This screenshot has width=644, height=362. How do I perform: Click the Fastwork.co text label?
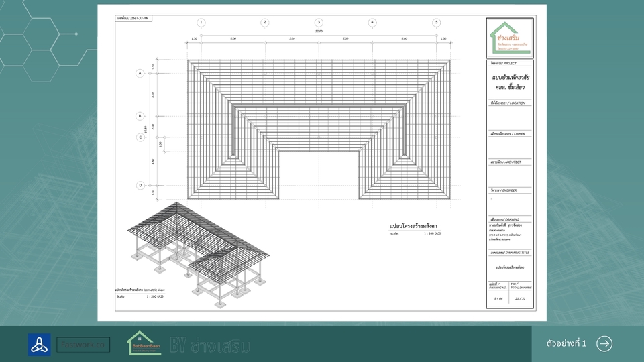coord(83,345)
